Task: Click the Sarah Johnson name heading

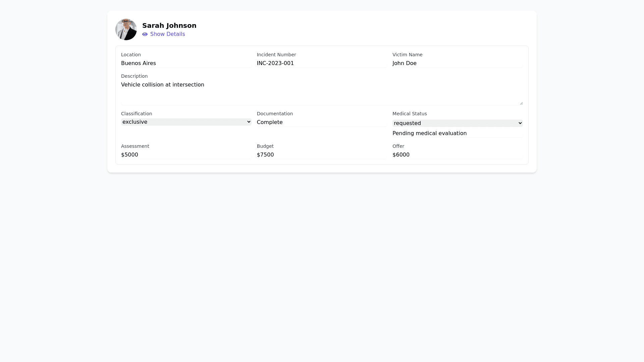Action: [x=169, y=25]
